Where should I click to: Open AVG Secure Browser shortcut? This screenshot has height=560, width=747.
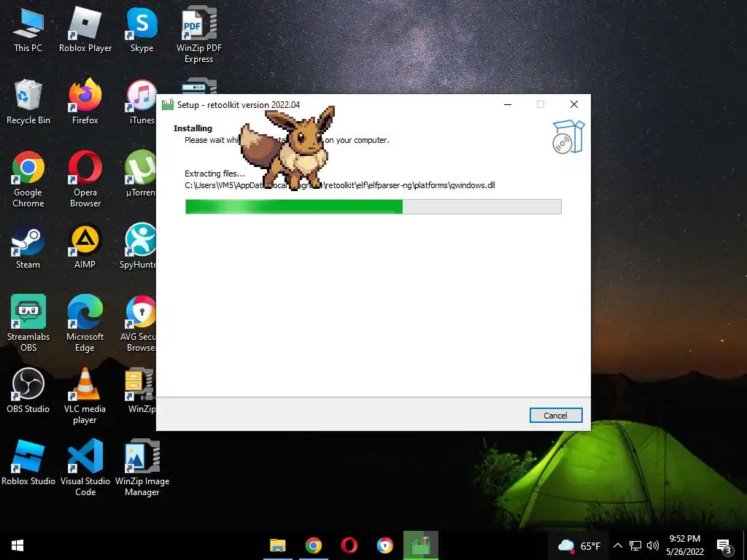(139, 323)
